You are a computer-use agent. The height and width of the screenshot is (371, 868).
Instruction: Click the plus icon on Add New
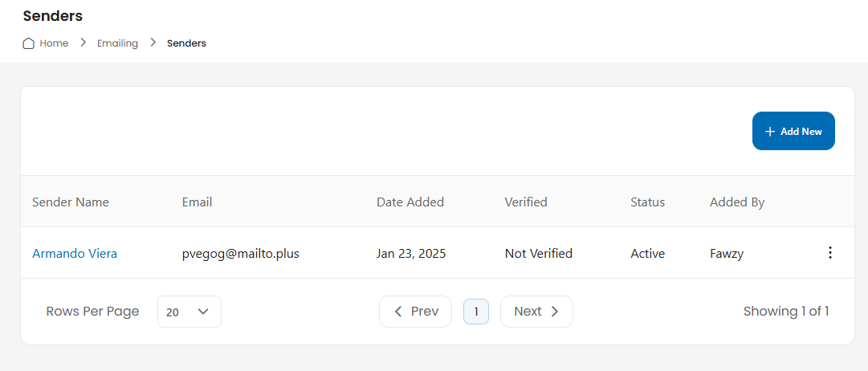tap(769, 131)
